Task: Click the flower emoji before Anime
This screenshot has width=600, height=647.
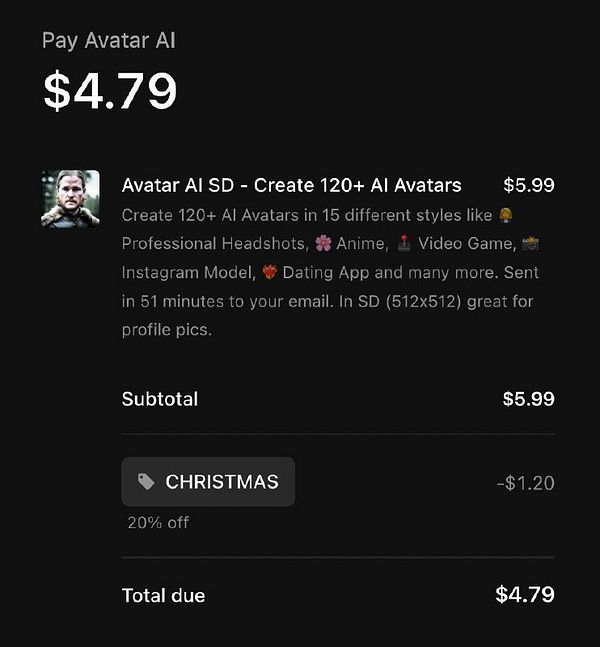Action: click(x=323, y=243)
